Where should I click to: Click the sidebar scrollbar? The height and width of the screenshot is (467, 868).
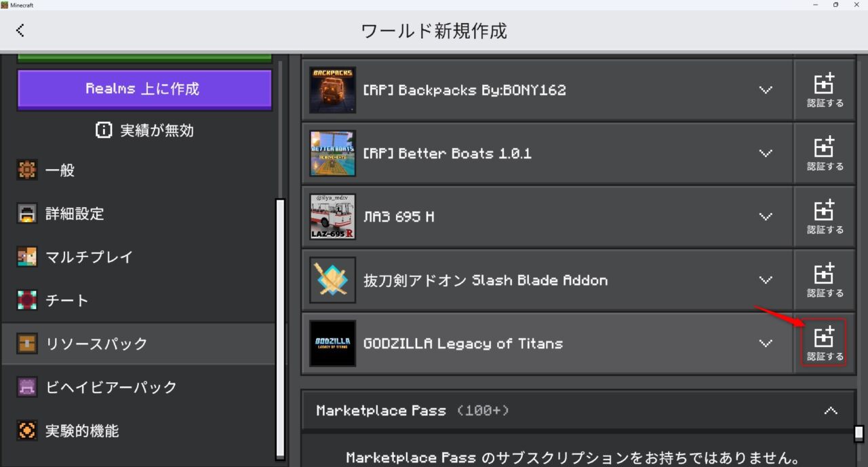tap(280, 329)
